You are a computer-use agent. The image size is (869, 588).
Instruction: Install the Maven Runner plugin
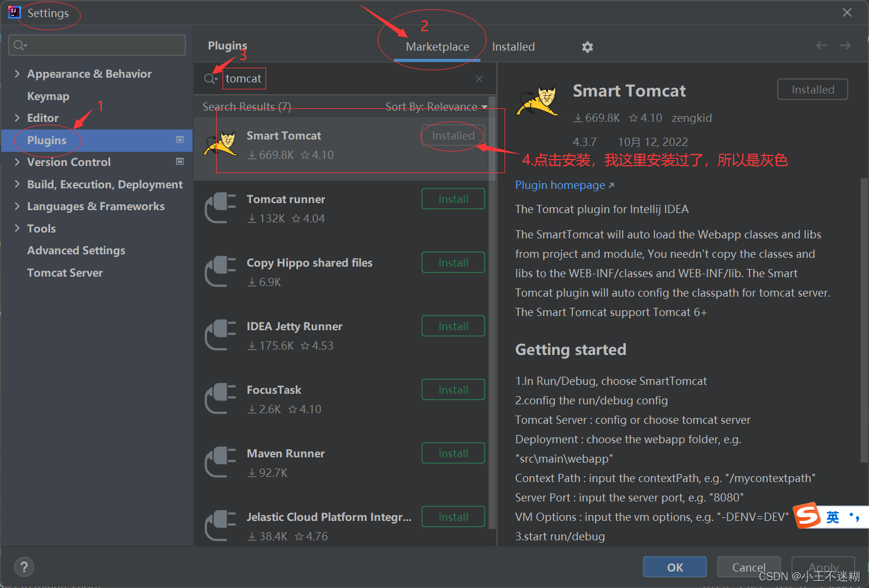(x=453, y=453)
